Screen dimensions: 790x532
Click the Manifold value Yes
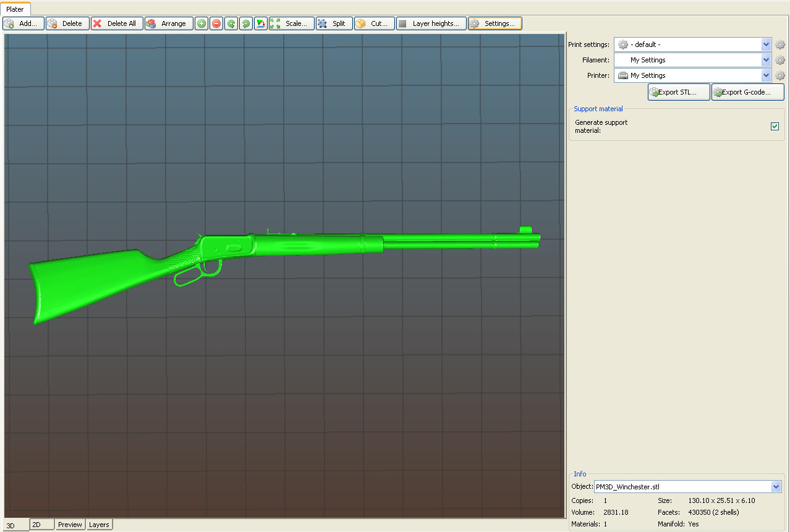coord(694,524)
